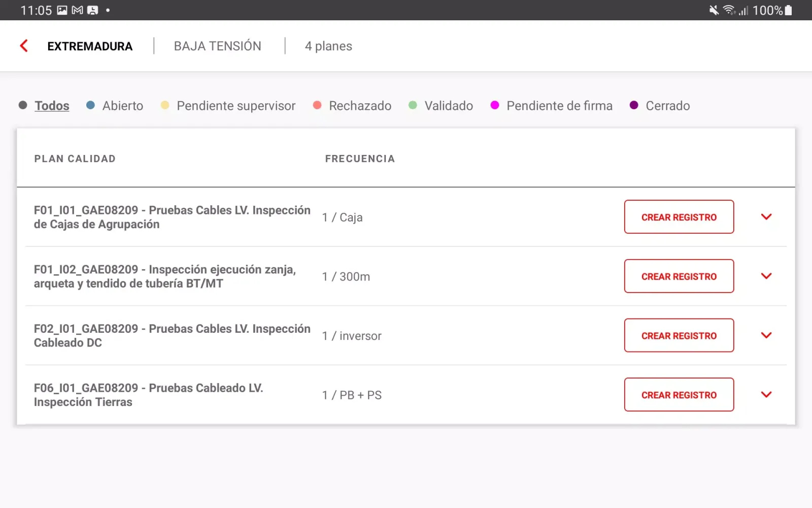Switch filter to Validado
The image size is (812, 508).
point(449,106)
